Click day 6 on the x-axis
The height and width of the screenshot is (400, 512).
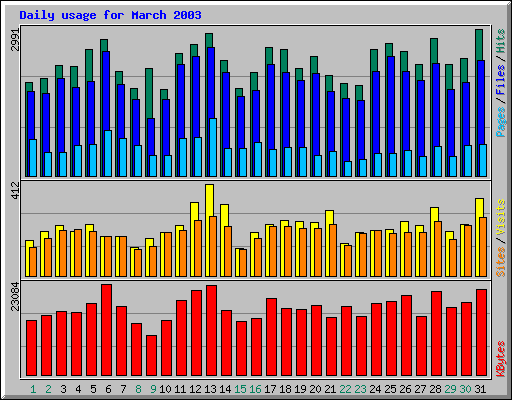point(108,389)
